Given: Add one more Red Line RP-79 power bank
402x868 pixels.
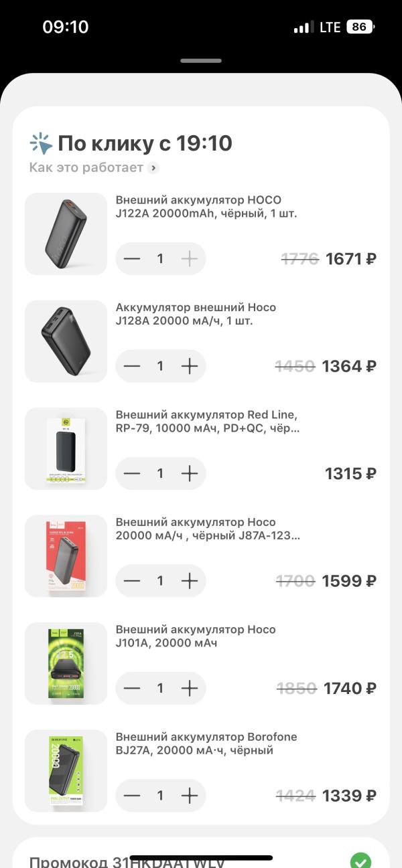Looking at the screenshot, I should [x=190, y=473].
